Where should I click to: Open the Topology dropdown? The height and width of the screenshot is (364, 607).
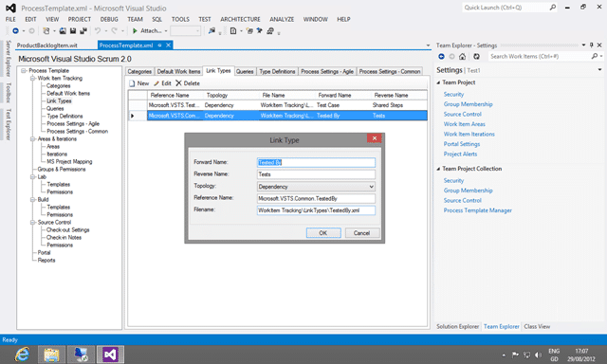pos(371,187)
